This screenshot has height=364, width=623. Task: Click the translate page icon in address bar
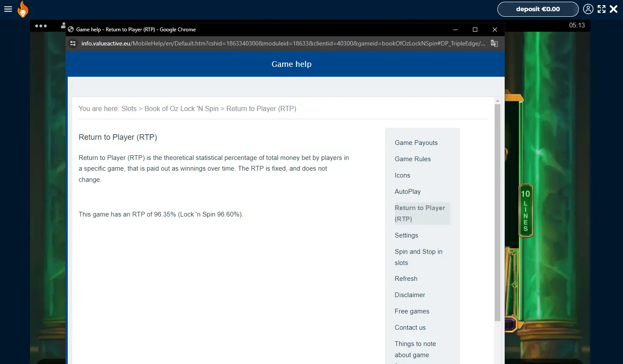[494, 43]
